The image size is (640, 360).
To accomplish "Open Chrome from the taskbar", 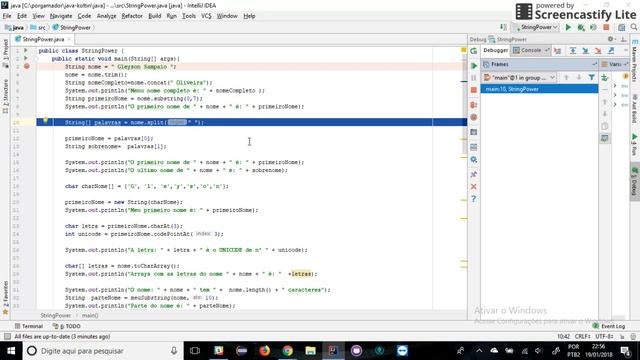I will (x=287, y=351).
